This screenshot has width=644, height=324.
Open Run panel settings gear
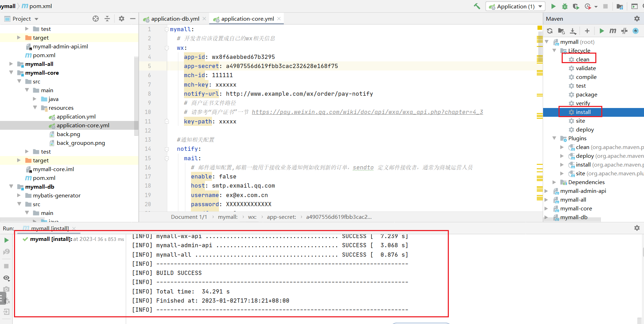pyautogui.click(x=637, y=228)
